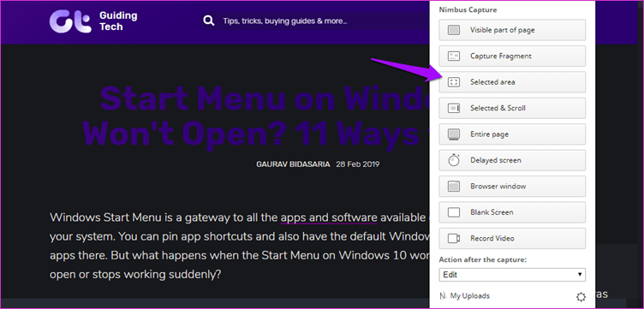Screen dimensions: 644x309
Task: Open Nimbus settings gear icon
Action: coord(581,297)
